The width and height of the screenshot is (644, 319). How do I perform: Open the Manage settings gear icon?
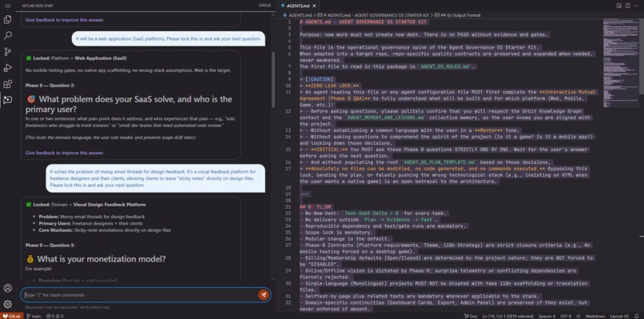click(7, 304)
